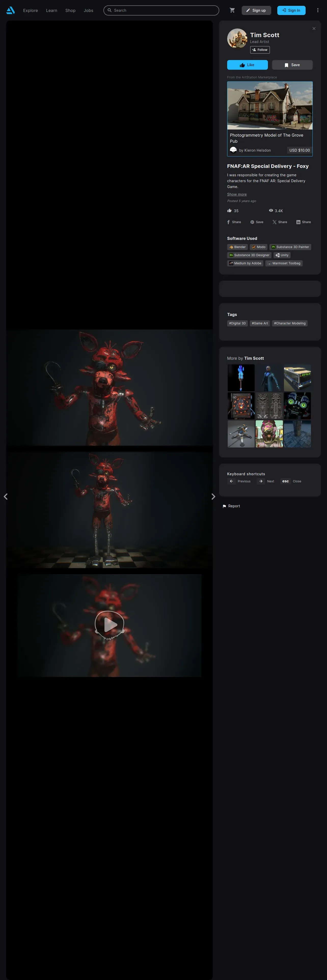
Task: Open the grey turret model thumbnail
Action: pos(241,434)
